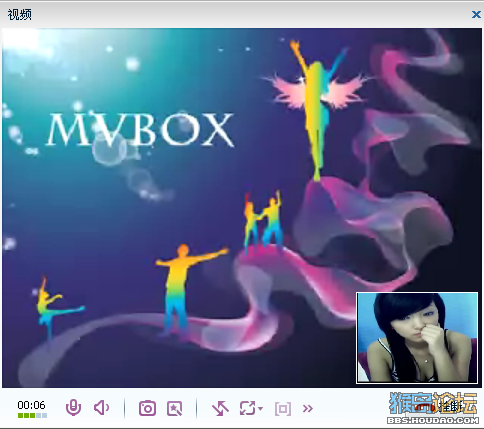Open the video effects picture icon
This screenshot has width=484, height=429.
(174, 408)
